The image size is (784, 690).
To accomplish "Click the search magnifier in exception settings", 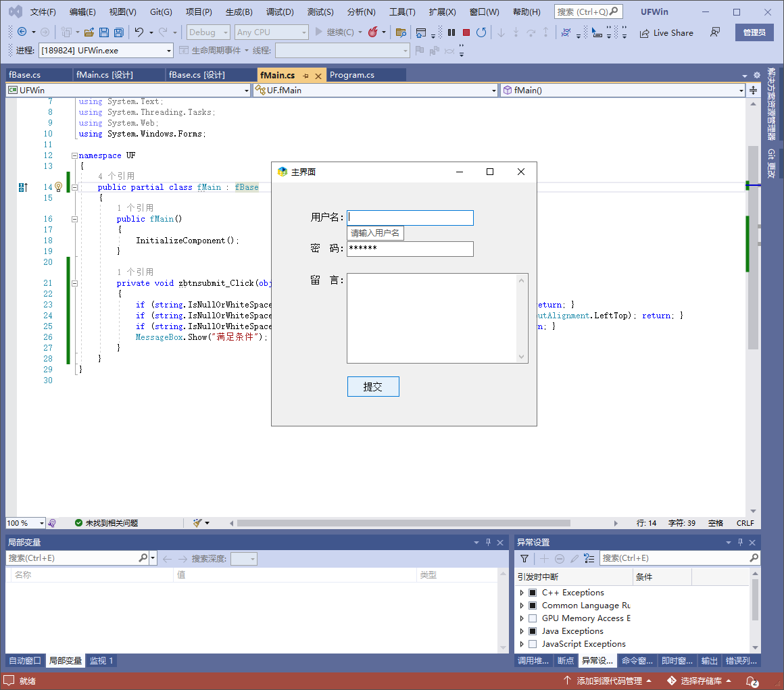I will [x=754, y=558].
